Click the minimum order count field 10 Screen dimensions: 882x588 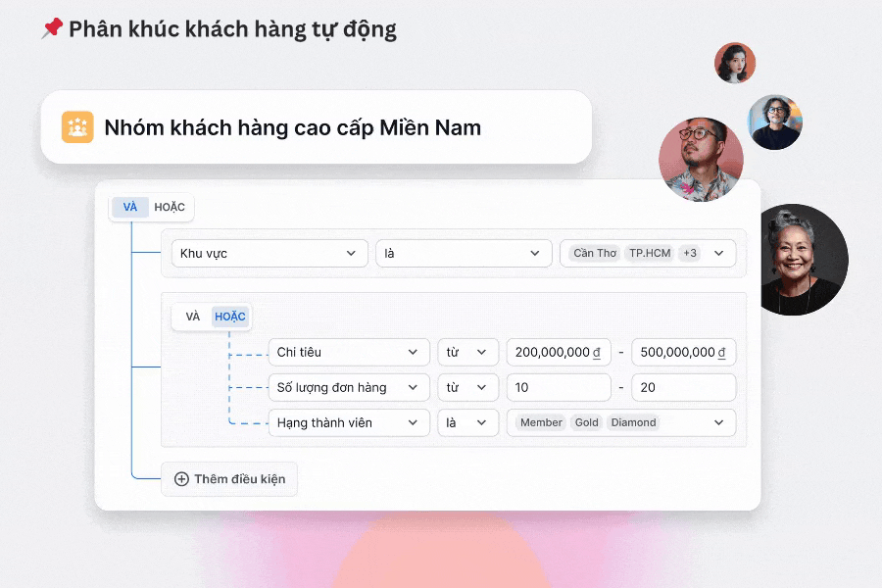pyautogui.click(x=559, y=388)
